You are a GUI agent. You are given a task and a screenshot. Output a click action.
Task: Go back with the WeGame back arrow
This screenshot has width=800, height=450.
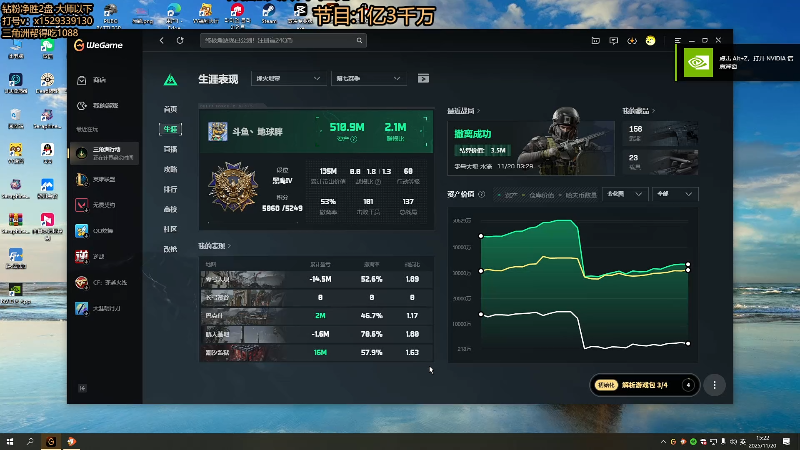(x=162, y=40)
